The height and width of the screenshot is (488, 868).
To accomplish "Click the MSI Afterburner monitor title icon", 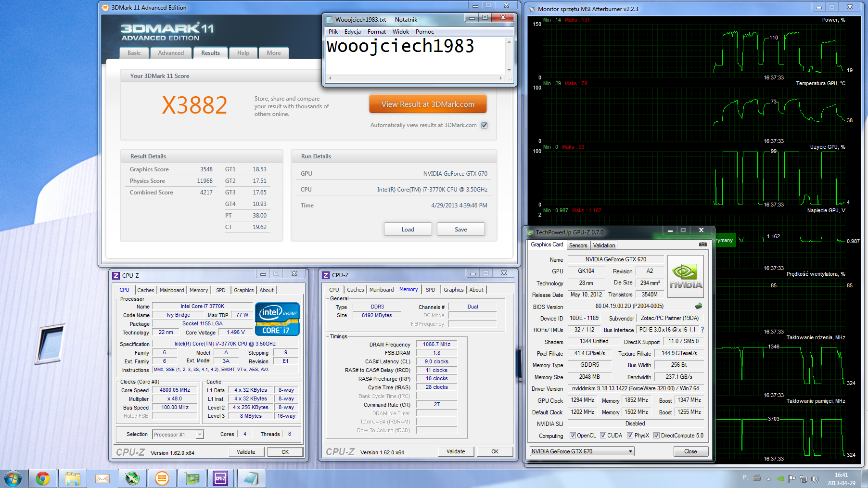I will (x=532, y=9).
